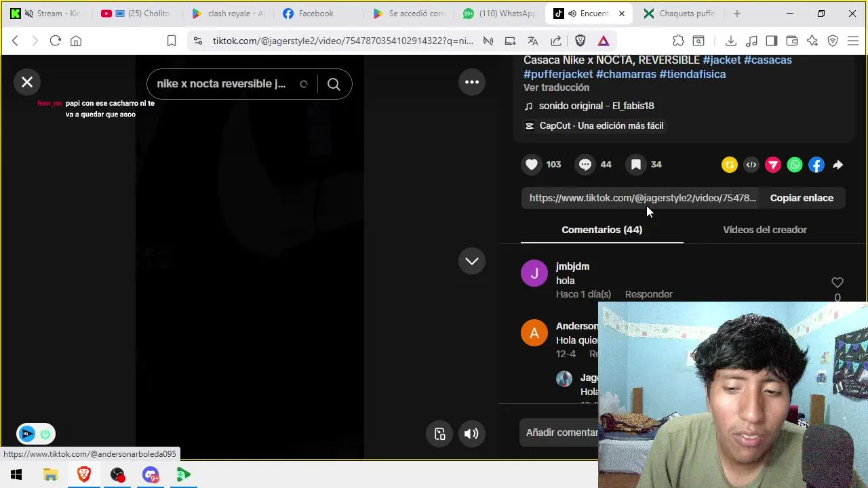Close the TikTok video viewer

click(27, 82)
